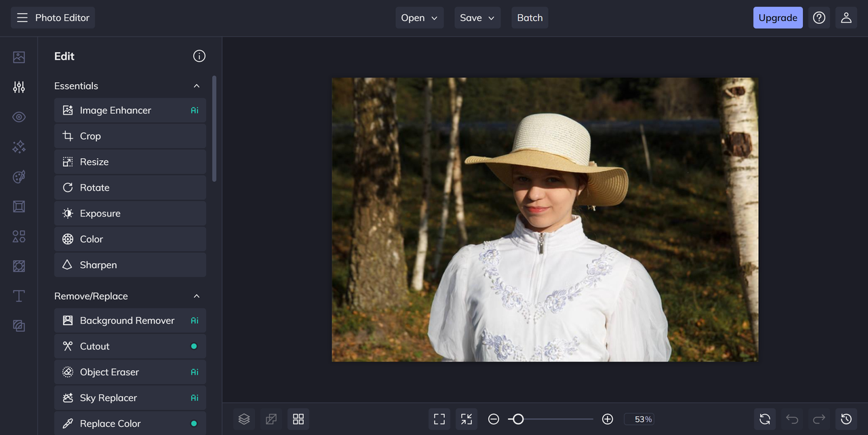
Task: Select the Crop tool
Action: tap(130, 136)
